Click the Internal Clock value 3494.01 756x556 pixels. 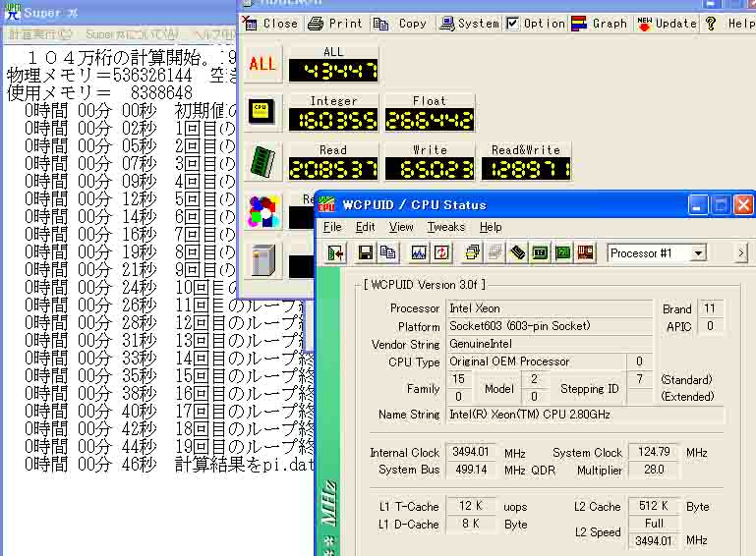click(471, 452)
